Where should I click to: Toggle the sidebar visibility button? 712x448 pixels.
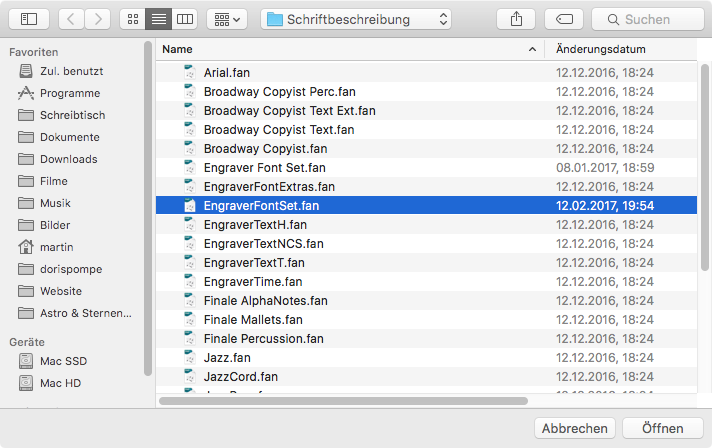pyautogui.click(x=28, y=19)
